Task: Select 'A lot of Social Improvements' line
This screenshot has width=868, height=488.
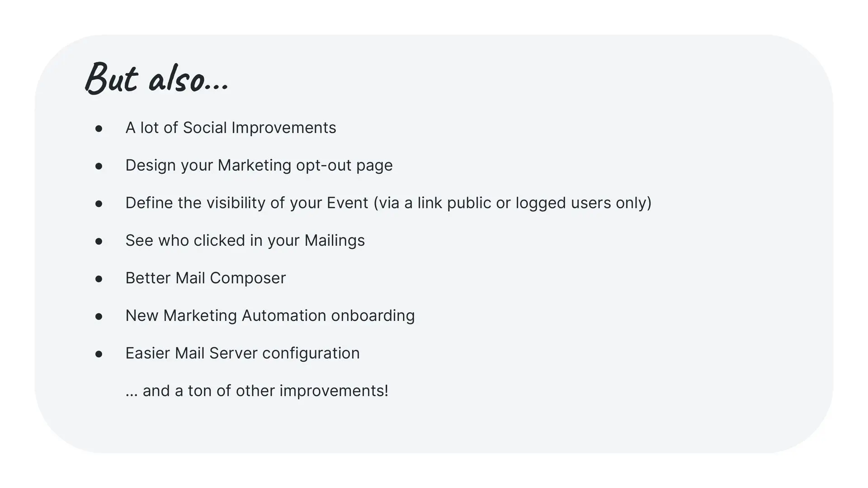Action: pos(231,128)
